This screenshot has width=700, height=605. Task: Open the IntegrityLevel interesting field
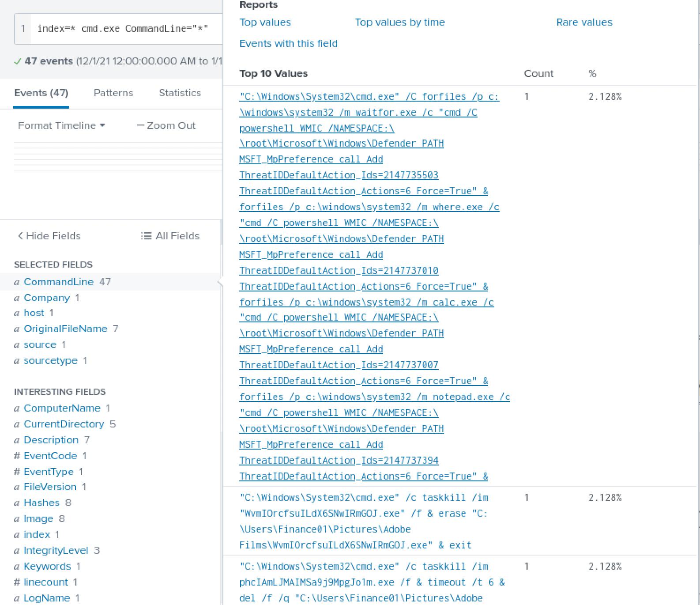[56, 550]
